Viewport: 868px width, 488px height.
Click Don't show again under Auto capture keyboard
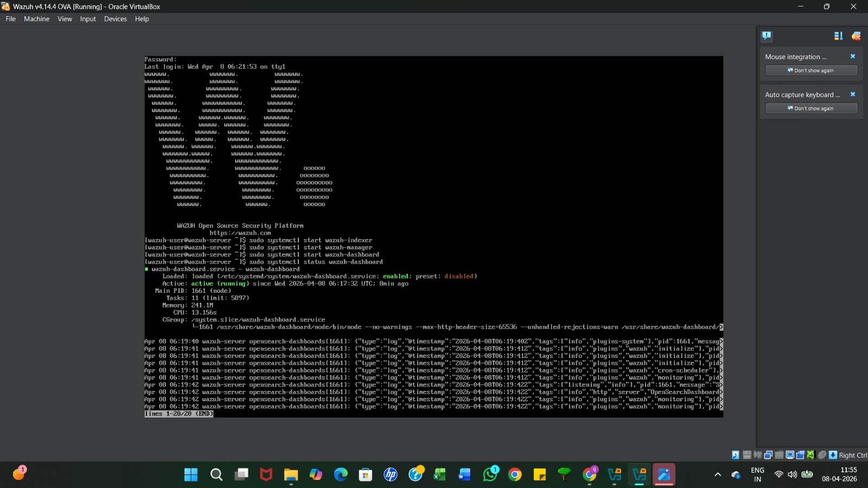(811, 108)
